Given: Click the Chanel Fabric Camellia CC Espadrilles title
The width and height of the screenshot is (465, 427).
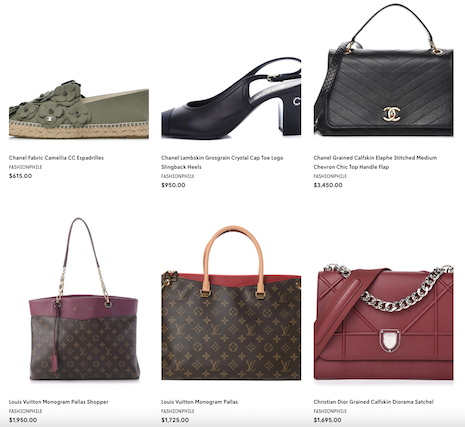Looking at the screenshot, I should coord(56,158).
